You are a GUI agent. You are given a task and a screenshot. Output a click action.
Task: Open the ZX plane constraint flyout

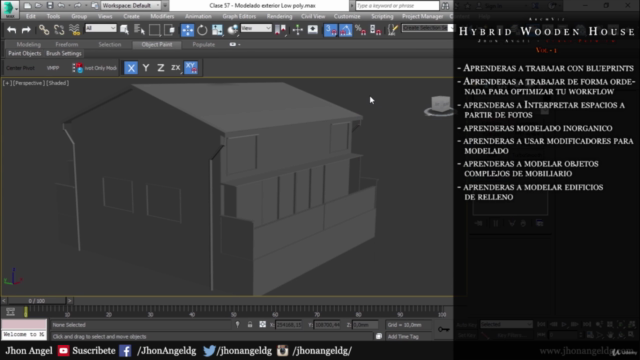click(176, 68)
